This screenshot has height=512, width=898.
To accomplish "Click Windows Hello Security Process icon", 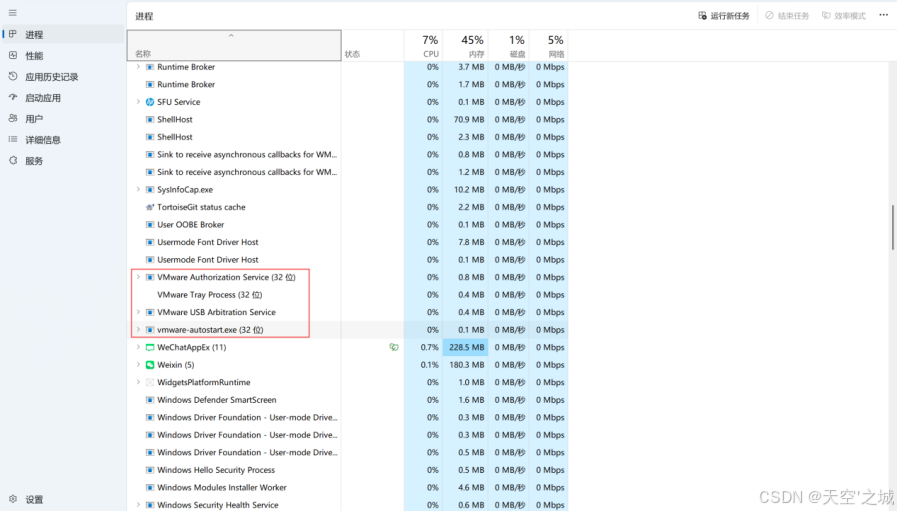I will 150,470.
